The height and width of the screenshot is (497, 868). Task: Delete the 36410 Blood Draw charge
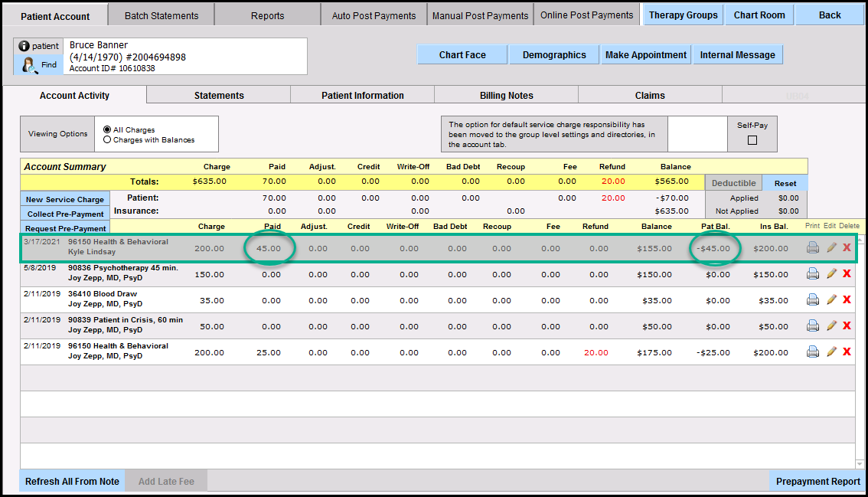[847, 300]
